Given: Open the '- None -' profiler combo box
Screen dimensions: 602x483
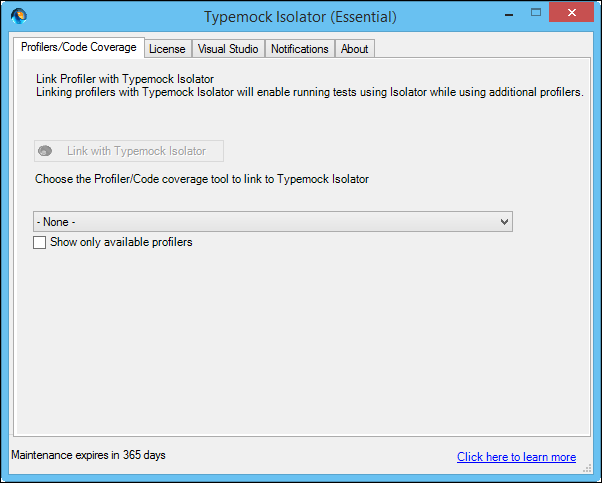Looking at the screenshot, I should [273, 222].
